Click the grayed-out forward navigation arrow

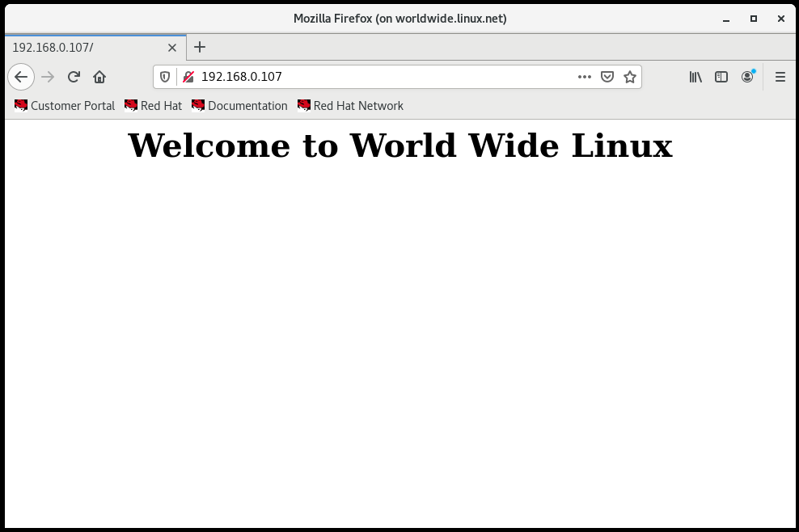tap(47, 77)
